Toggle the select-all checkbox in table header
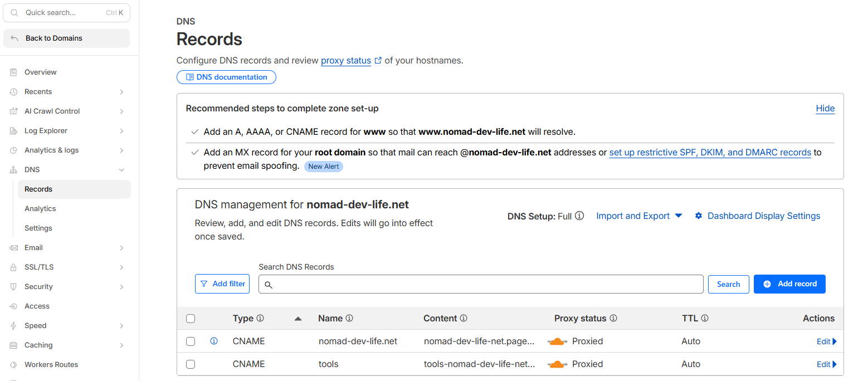The image size is (868, 381). [191, 319]
